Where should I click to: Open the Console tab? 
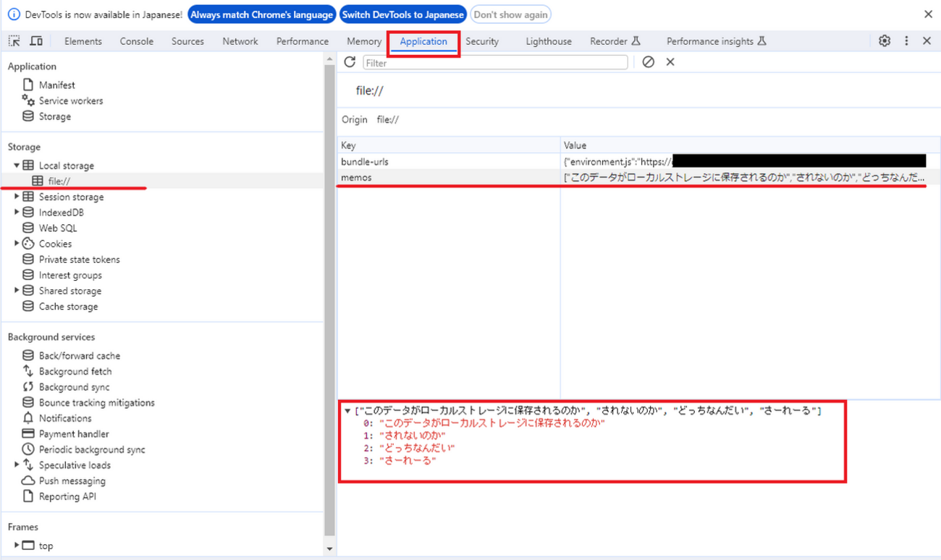coord(136,41)
